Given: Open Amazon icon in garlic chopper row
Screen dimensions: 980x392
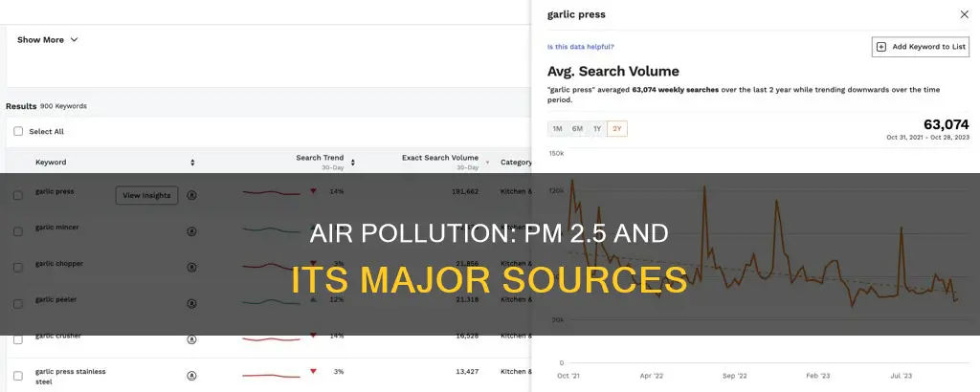Looking at the screenshot, I should coord(191,267).
